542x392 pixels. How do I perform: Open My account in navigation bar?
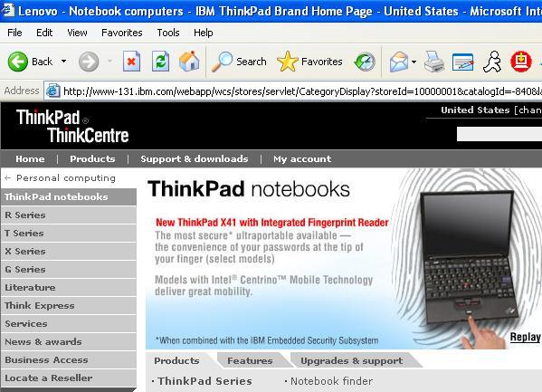[x=302, y=158]
